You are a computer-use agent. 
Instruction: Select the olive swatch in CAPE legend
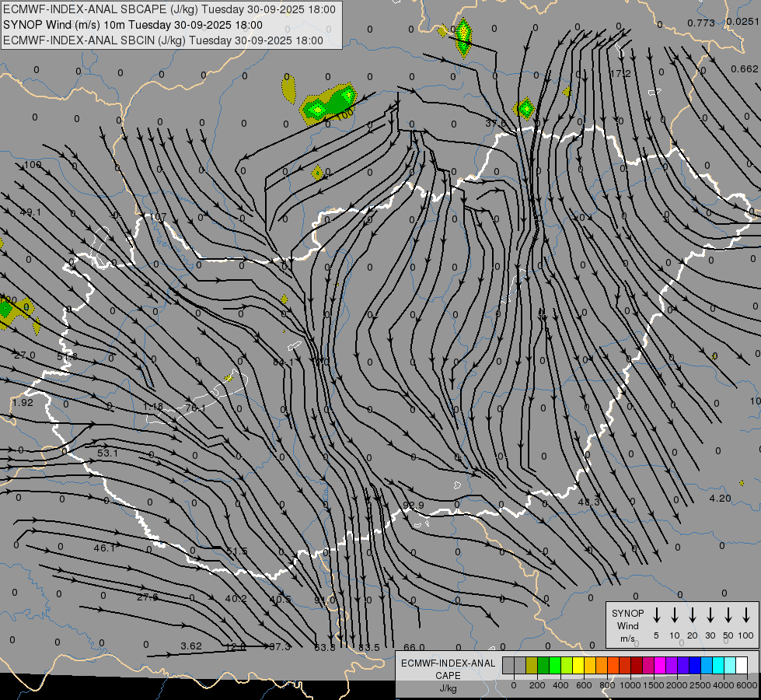tap(532, 666)
